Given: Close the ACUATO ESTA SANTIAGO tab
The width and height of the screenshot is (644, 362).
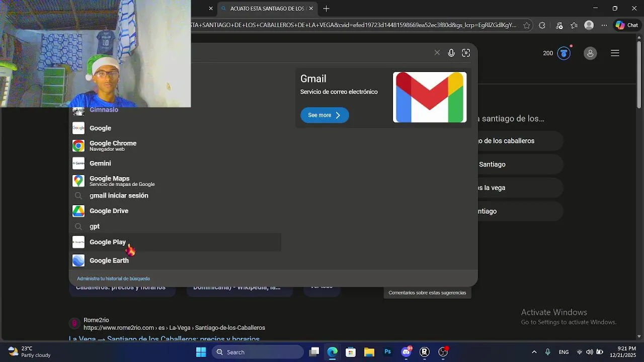Looking at the screenshot, I should click(311, 9).
